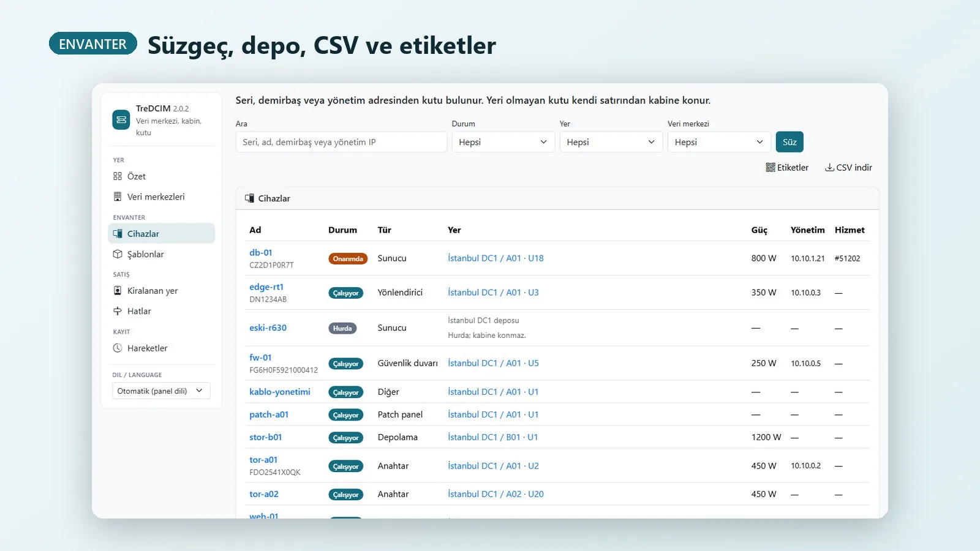Screen dimensions: 980x551
Task: Click the Veri merkezleri building icon
Action: coord(118,197)
